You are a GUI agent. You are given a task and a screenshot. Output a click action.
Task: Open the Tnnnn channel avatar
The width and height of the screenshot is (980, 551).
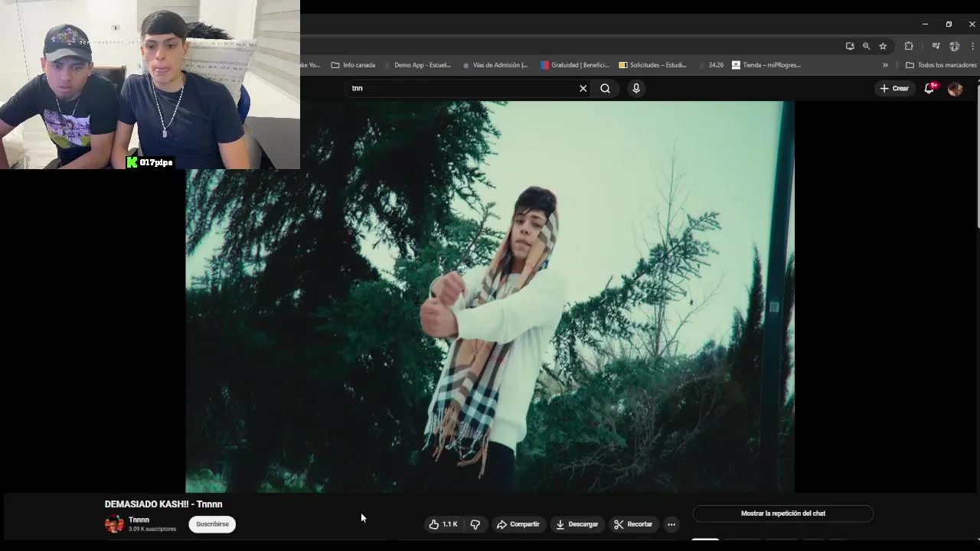(x=114, y=524)
